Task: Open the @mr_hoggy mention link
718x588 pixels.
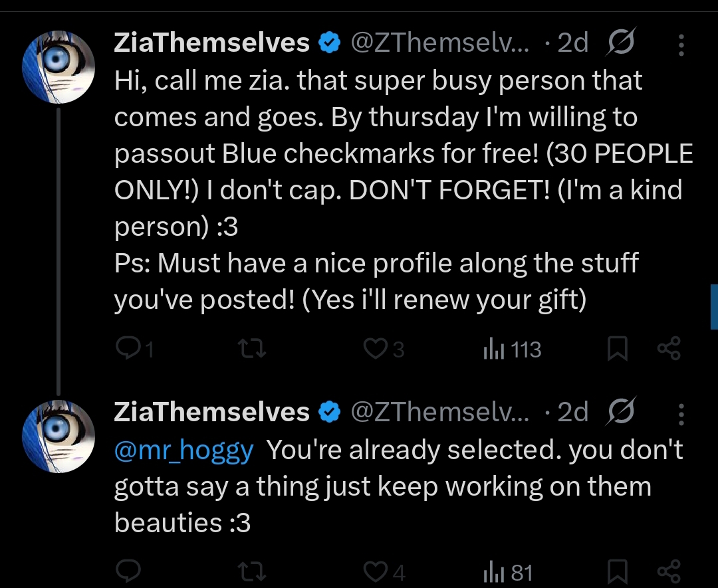Action: click(x=184, y=450)
